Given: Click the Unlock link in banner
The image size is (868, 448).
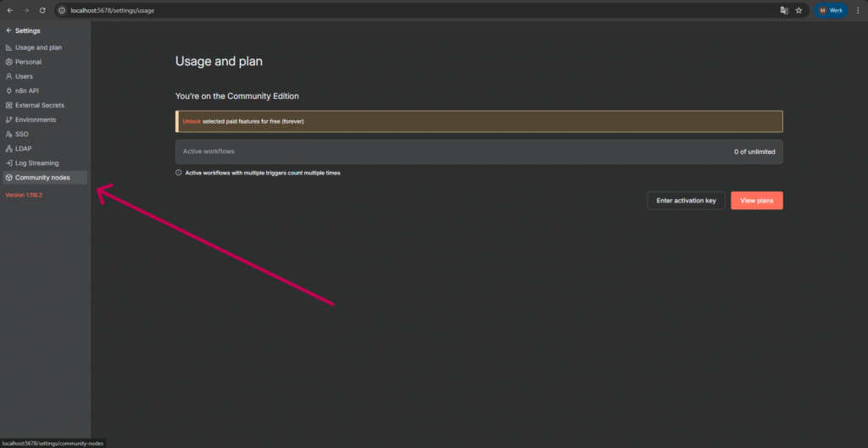Looking at the screenshot, I should pyautogui.click(x=192, y=121).
